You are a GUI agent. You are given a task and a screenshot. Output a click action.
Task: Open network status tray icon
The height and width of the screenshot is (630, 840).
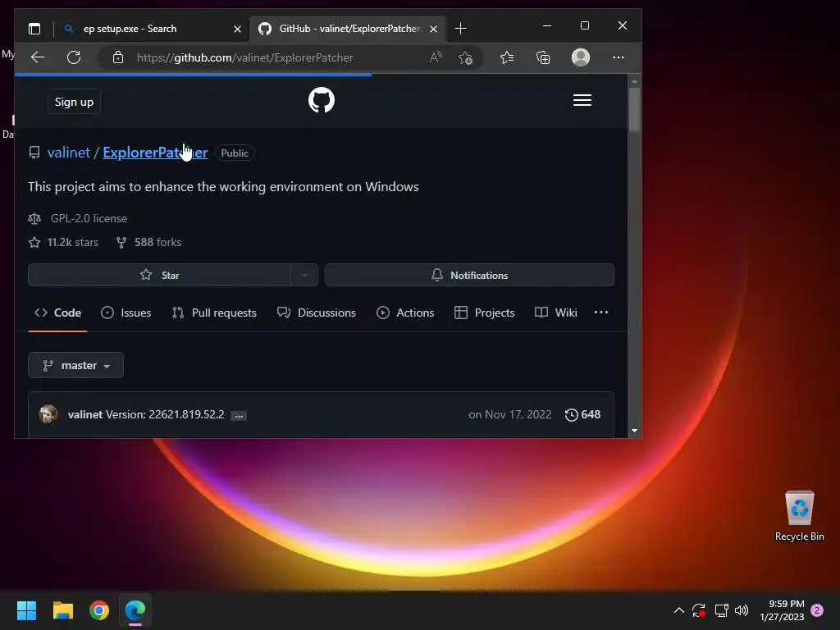[x=722, y=610]
